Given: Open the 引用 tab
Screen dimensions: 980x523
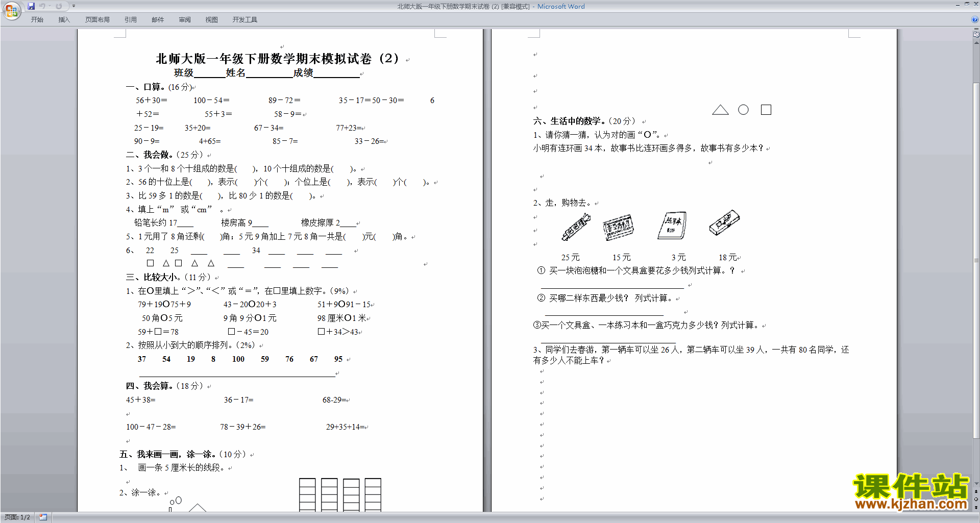Looking at the screenshot, I should [131, 20].
